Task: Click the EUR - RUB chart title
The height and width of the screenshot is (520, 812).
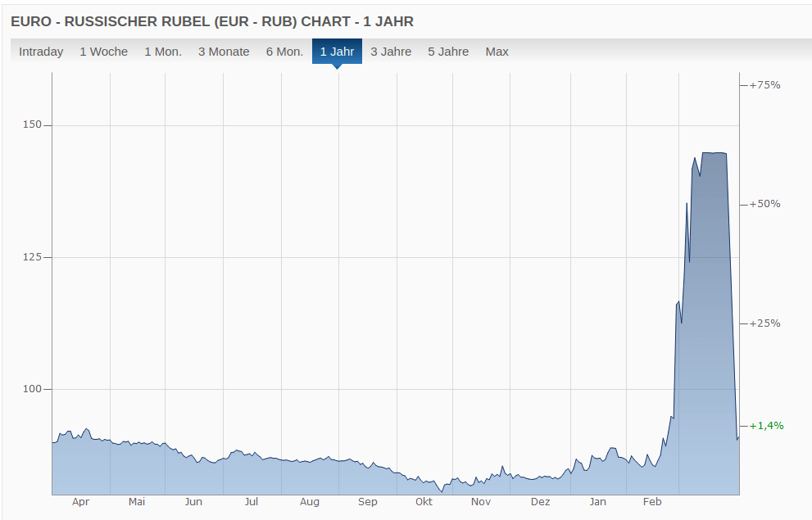Action: [211, 21]
